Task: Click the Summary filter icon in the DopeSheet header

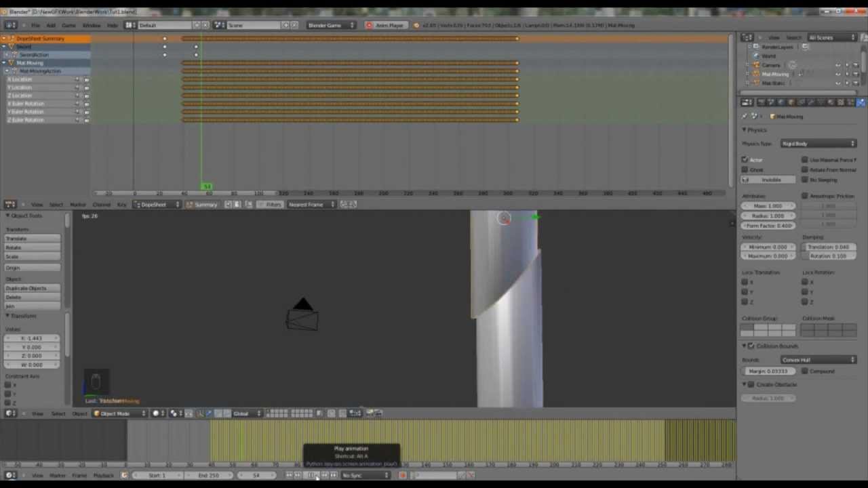Action: point(191,204)
